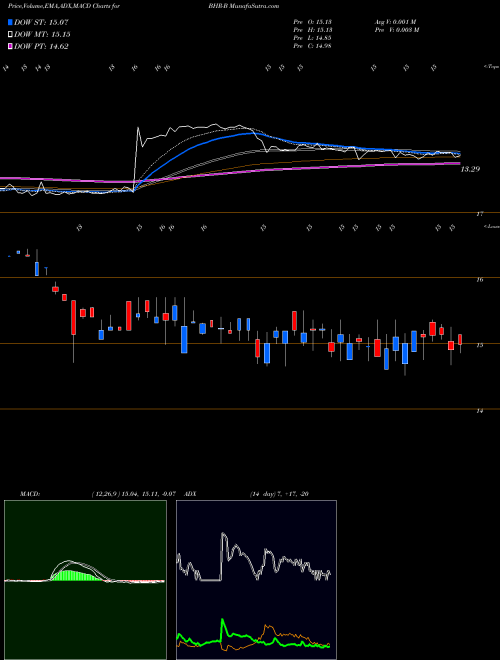Click the blue DOW ST legend swatch
This screenshot has width=500, height=660.
pyautogui.click(x=10, y=22)
